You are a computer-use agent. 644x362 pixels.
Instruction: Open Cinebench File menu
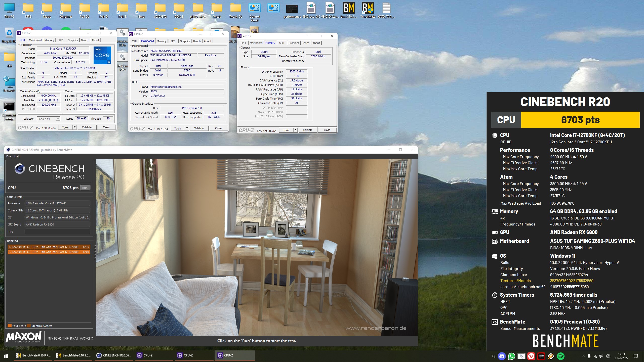coord(9,156)
